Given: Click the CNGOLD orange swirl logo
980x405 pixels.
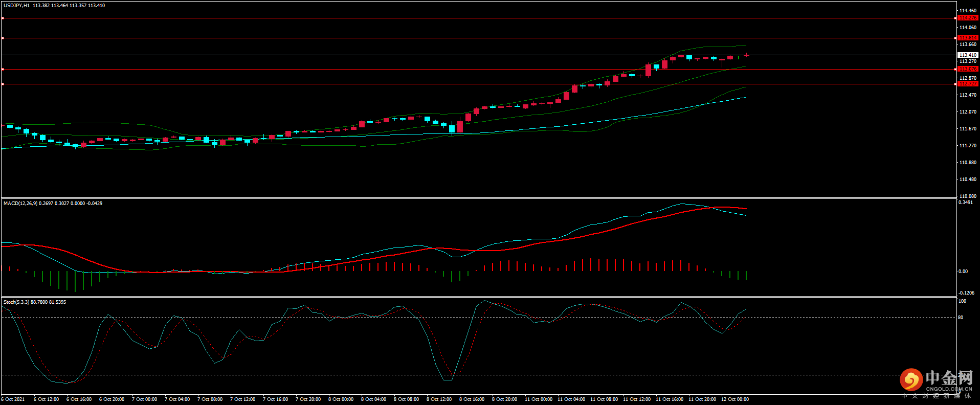Looking at the screenshot, I should (x=911, y=380).
